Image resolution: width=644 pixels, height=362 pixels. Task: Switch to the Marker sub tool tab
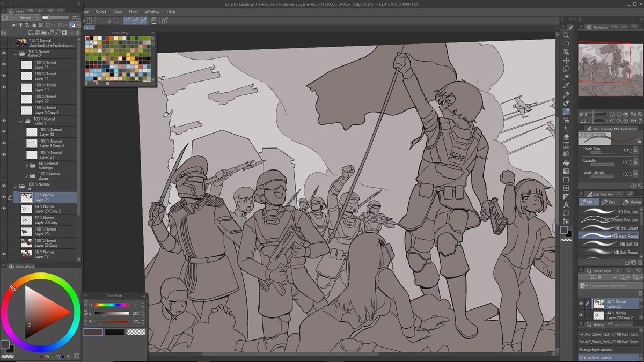tap(632, 202)
